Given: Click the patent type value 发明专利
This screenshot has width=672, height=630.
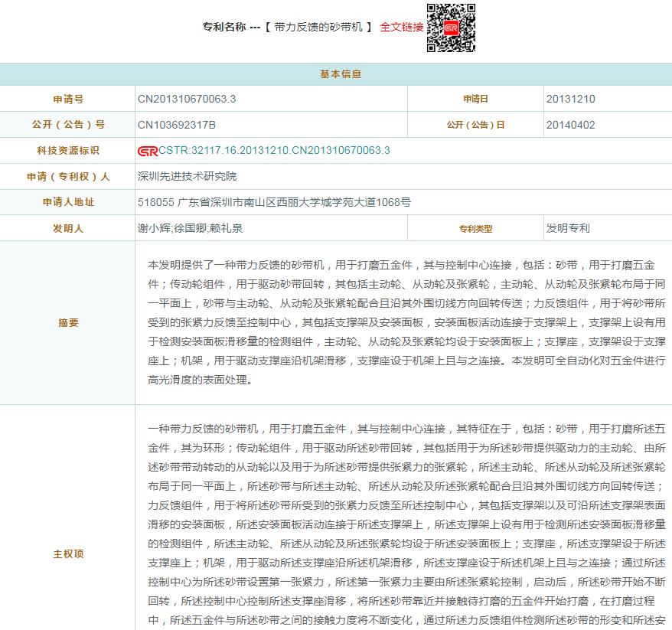Looking at the screenshot, I should click(x=568, y=228).
